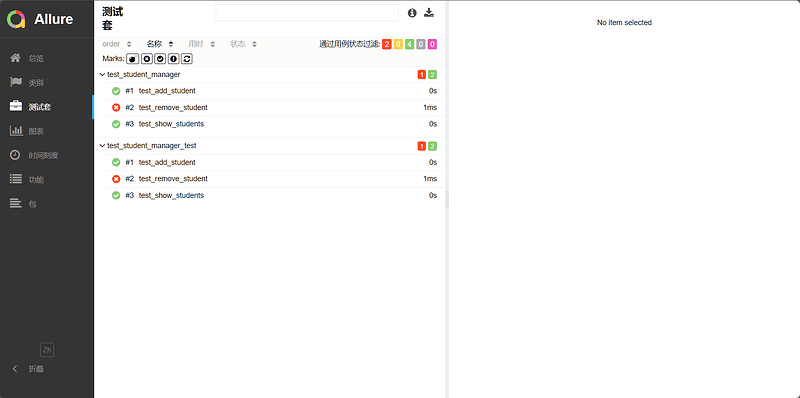Sort test cases by order column
Viewport: 800px width, 398px height.
(x=117, y=44)
